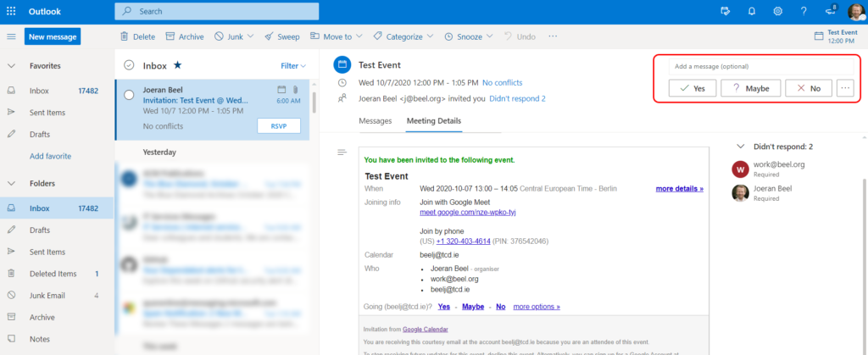Open the account profile picture

856,12
